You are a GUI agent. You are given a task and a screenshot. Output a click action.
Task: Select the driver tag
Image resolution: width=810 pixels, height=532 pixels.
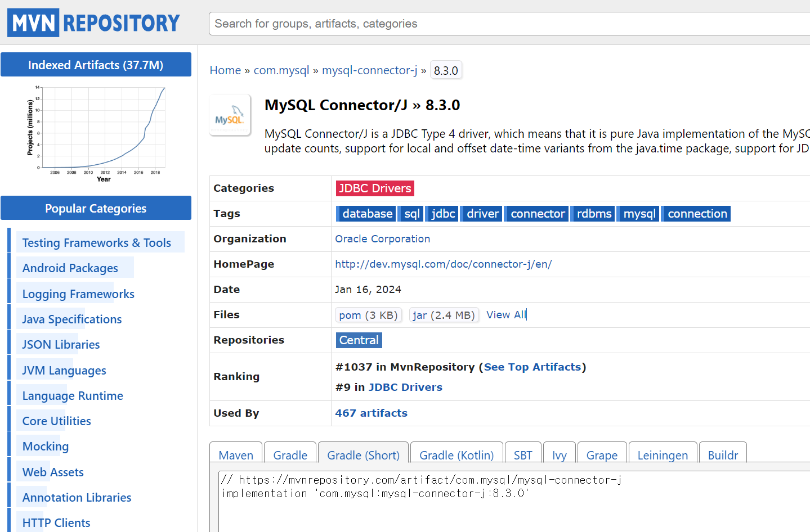[x=482, y=214]
